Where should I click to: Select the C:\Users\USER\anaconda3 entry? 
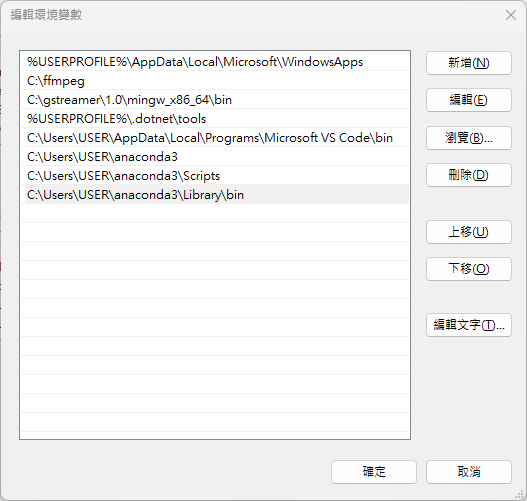[215, 157]
